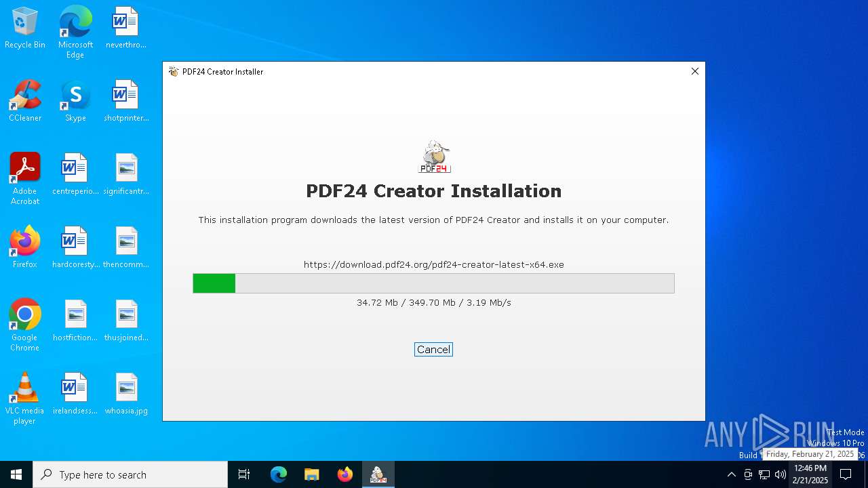Cancel the PDF24 Creator download
868x488 pixels.
[433, 350]
